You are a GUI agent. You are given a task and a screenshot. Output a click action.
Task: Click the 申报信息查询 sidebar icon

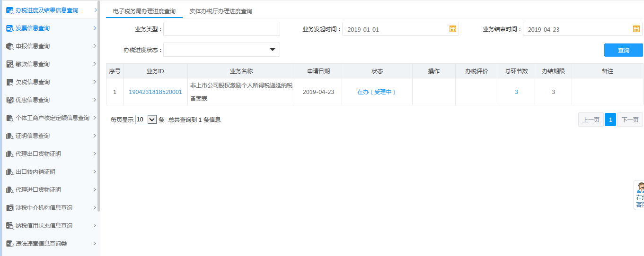[x=9, y=46]
